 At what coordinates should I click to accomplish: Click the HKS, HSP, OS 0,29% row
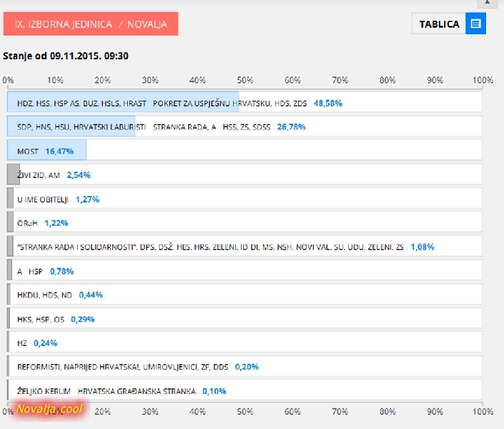click(244, 318)
